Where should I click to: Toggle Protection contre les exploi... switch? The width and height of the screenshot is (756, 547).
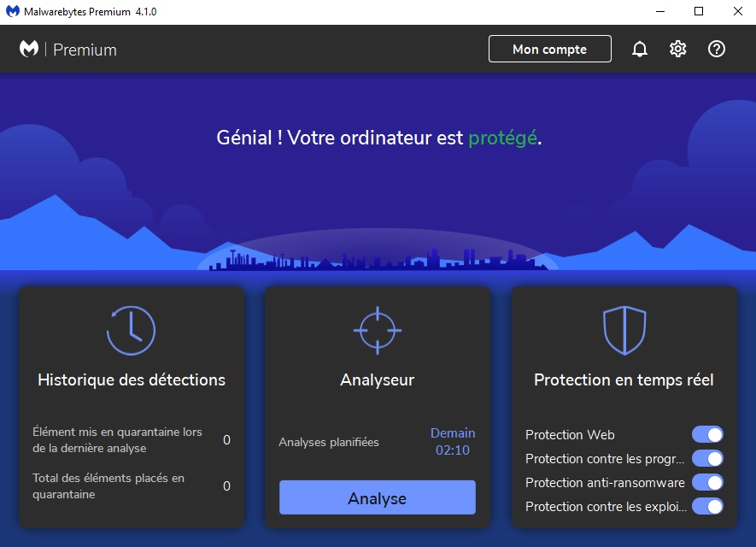point(708,507)
